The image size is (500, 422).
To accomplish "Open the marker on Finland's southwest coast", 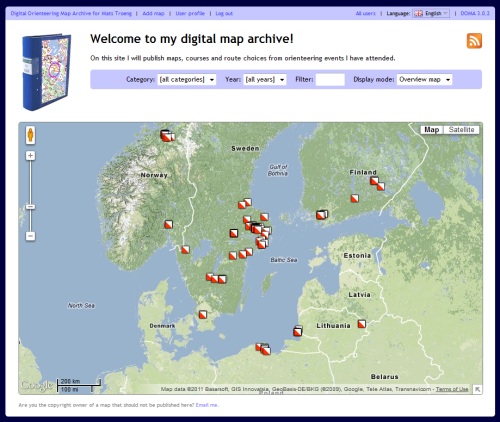I will click(322, 215).
